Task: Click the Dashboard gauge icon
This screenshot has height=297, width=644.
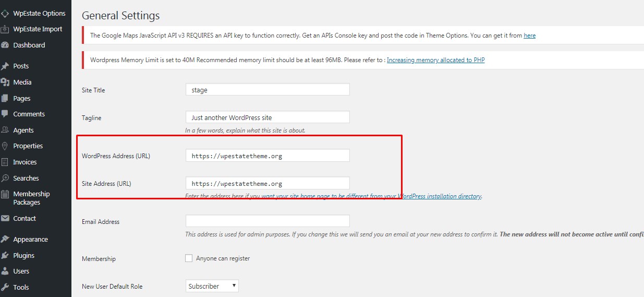Action: pyautogui.click(x=5, y=45)
